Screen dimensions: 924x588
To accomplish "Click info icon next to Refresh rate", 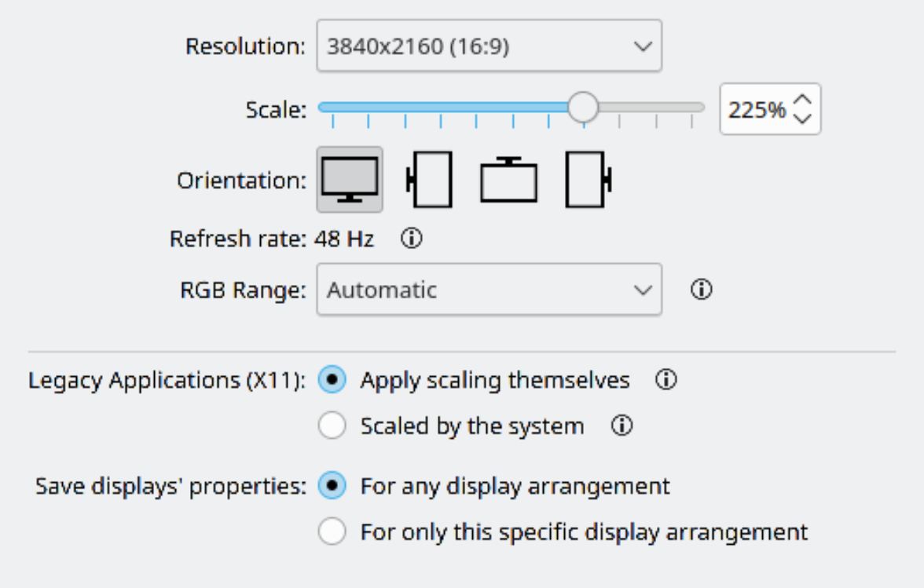I will click(411, 239).
